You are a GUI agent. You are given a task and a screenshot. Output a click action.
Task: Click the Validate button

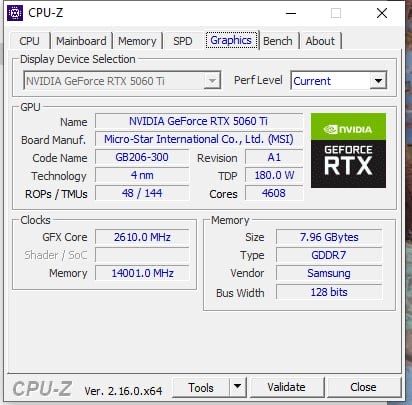[286, 387]
